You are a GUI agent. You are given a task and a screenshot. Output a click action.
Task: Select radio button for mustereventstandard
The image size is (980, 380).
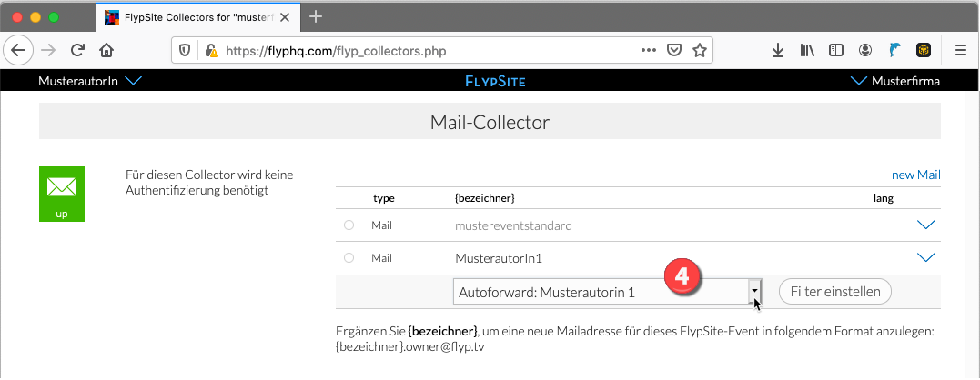coord(349,225)
